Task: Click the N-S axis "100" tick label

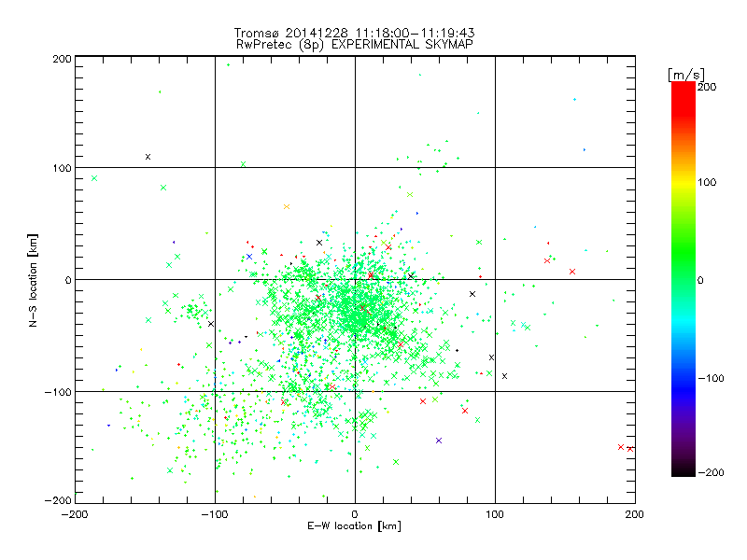Action: 62,168
